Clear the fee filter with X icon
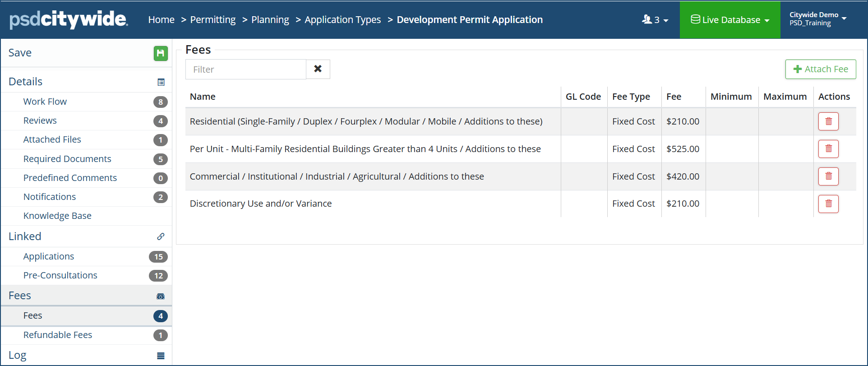This screenshot has width=868, height=366. [x=318, y=69]
